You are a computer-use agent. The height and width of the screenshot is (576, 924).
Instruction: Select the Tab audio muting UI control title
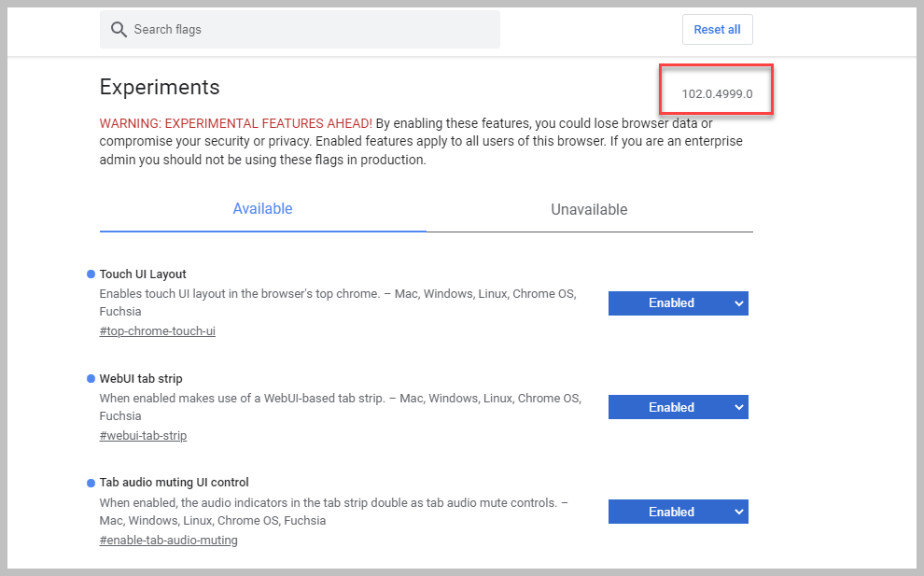pos(175,483)
